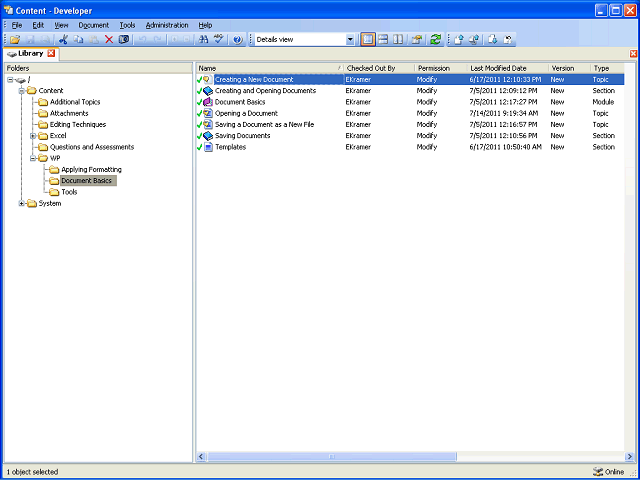This screenshot has width=640, height=480.
Task: Refresh the library with the green arrows icon
Action: [436, 40]
